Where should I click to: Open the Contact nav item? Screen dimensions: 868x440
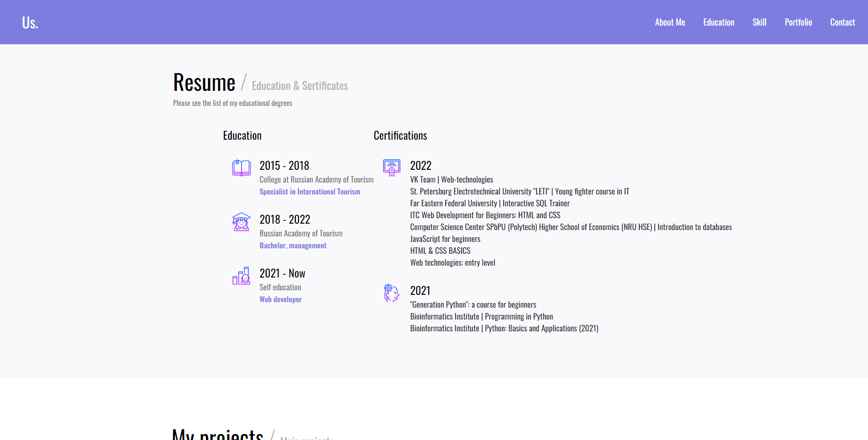tap(842, 22)
